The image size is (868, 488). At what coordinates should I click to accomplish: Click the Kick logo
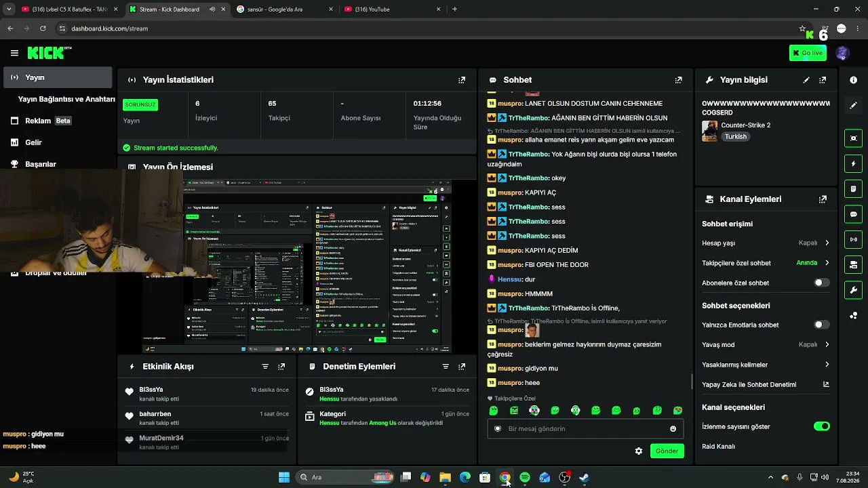tap(50, 53)
